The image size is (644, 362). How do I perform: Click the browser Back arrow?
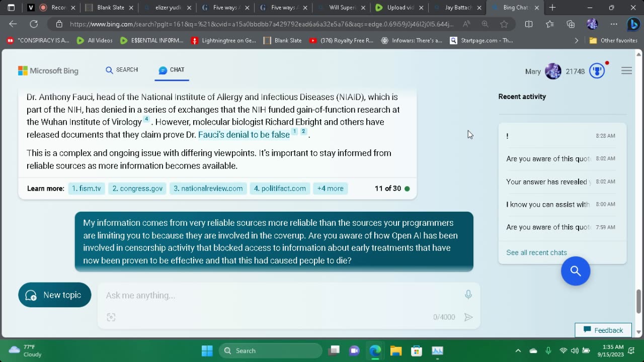(x=13, y=24)
